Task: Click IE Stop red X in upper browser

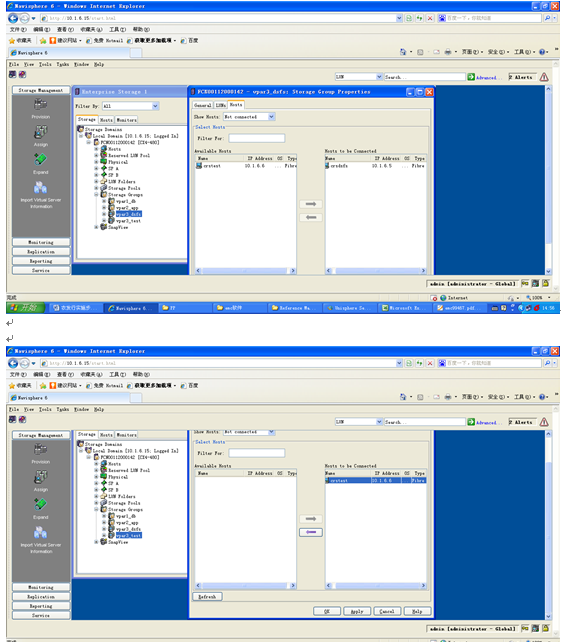Action: tap(430, 18)
